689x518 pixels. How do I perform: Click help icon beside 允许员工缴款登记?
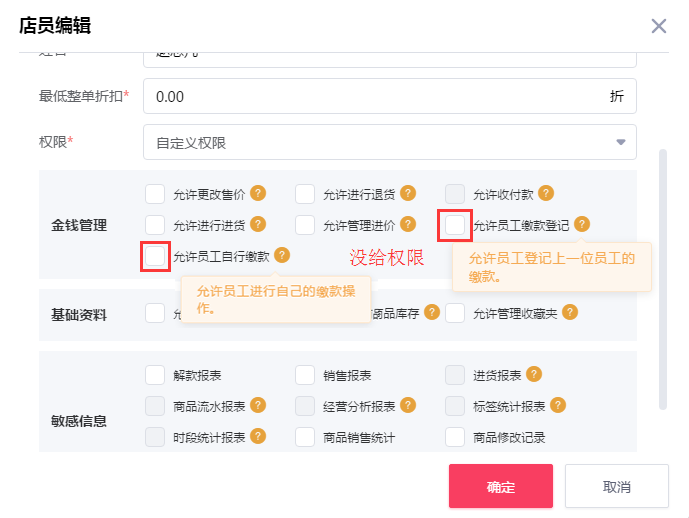click(x=582, y=224)
